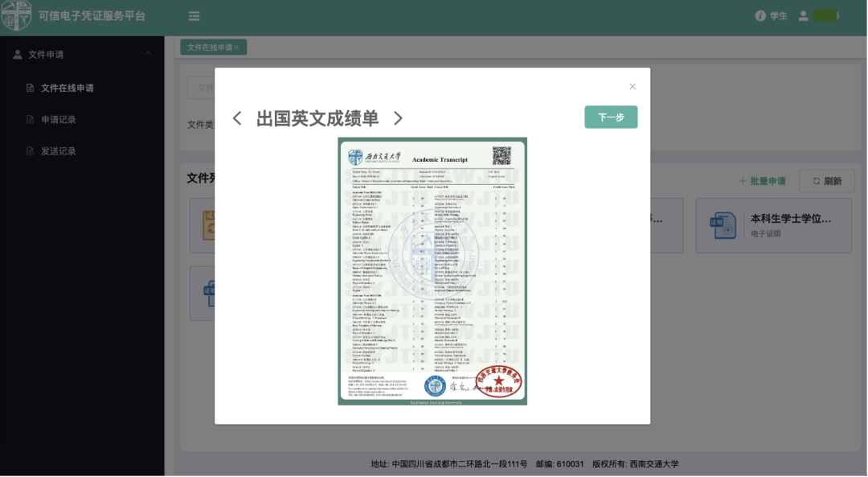Click the 批量申请 button

click(762, 181)
